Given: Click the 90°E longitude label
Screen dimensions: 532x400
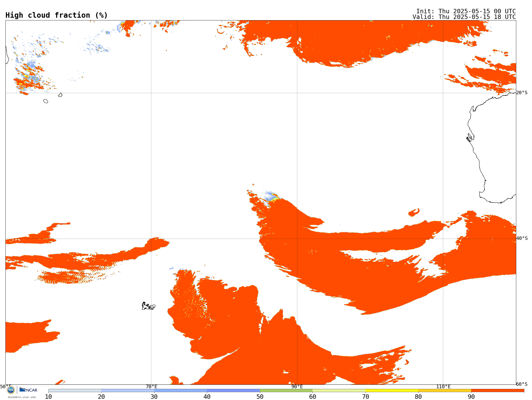Looking at the screenshot, I should coord(297,387).
